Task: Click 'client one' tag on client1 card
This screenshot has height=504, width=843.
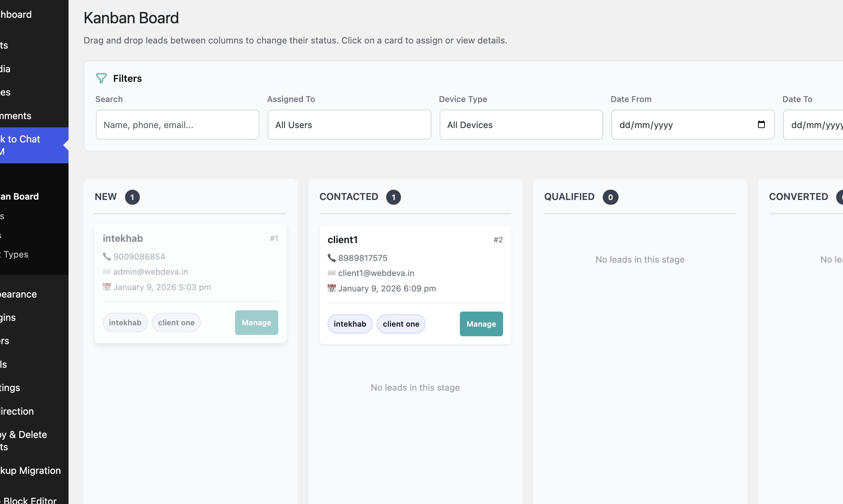Action: 401,324
